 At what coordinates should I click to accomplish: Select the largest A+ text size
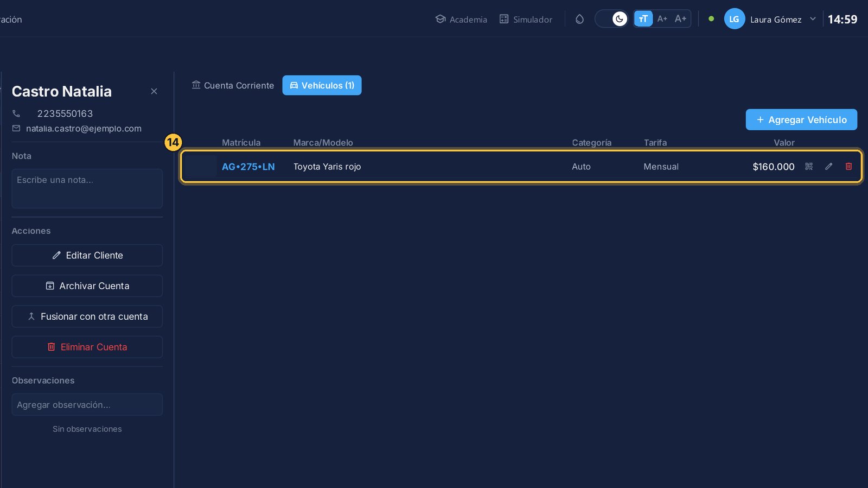(680, 19)
